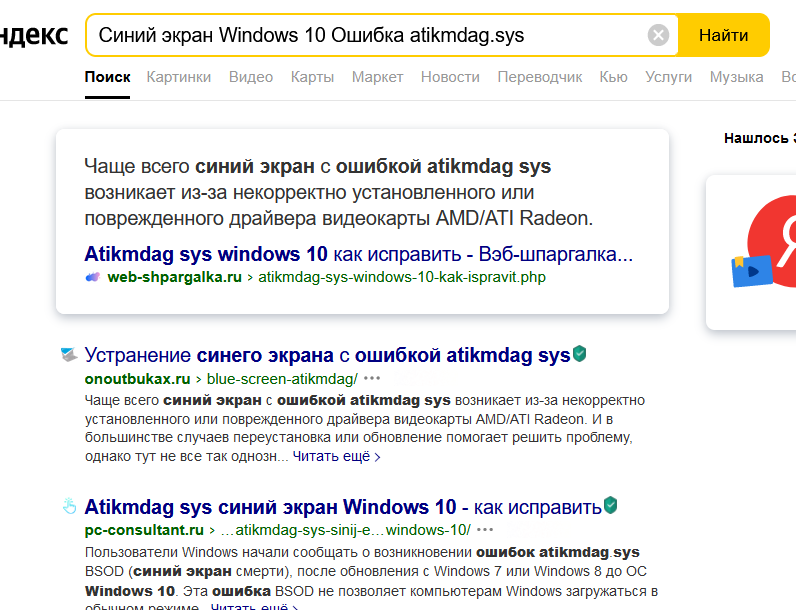The height and width of the screenshot is (610, 796).
Task: Open the Музыка tab
Action: (x=737, y=77)
